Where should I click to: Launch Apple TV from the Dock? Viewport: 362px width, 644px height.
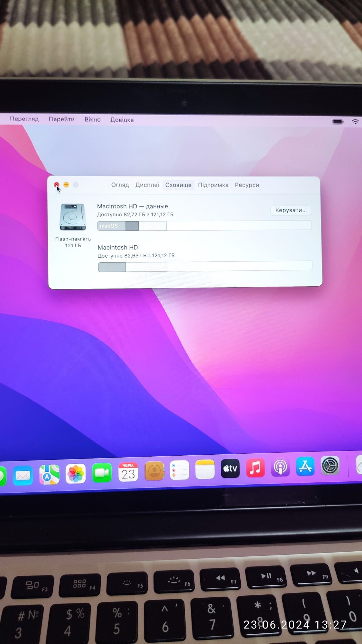230,469
